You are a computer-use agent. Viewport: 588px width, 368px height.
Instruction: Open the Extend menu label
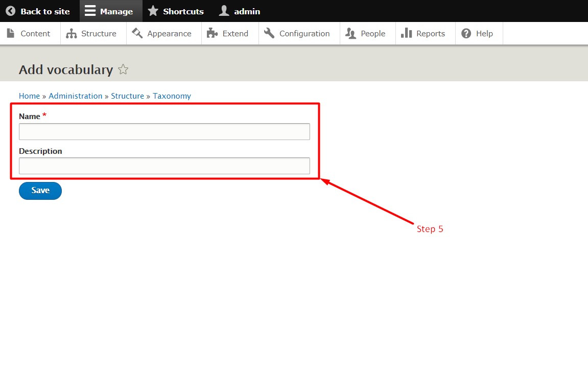tap(235, 33)
